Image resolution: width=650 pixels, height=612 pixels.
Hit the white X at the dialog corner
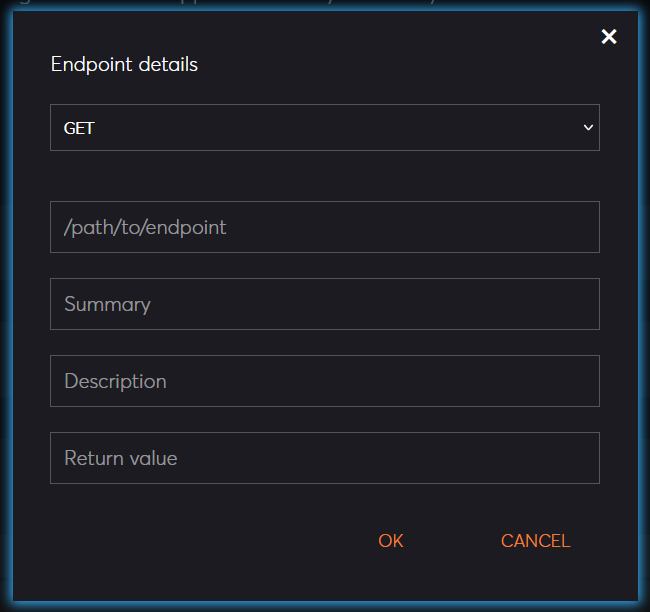(608, 37)
